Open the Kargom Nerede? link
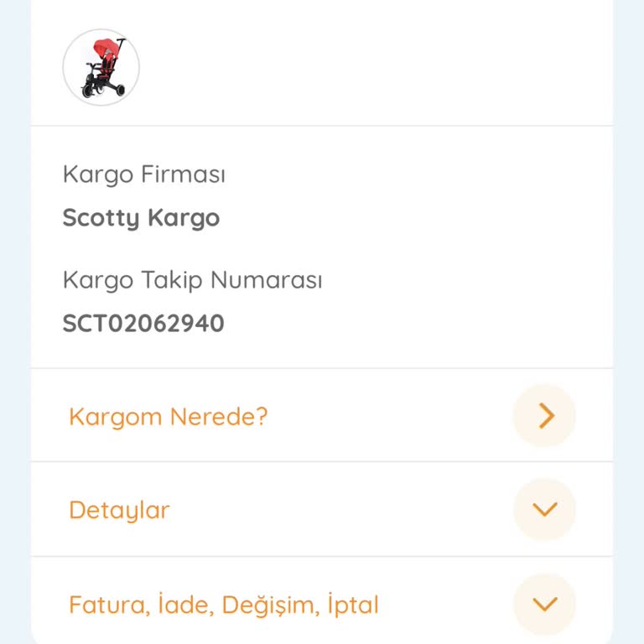The width and height of the screenshot is (644, 644). 169,417
